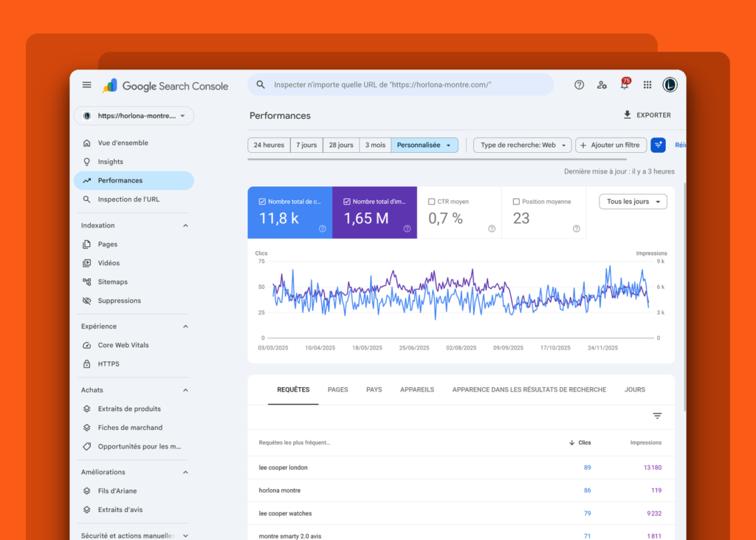Click the blue filter settings icon

point(658,145)
